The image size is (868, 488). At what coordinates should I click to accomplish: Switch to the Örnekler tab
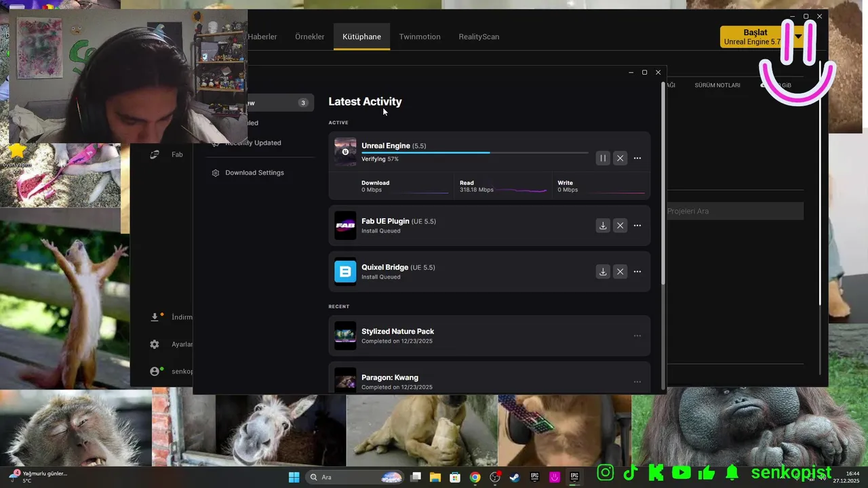pyautogui.click(x=309, y=37)
